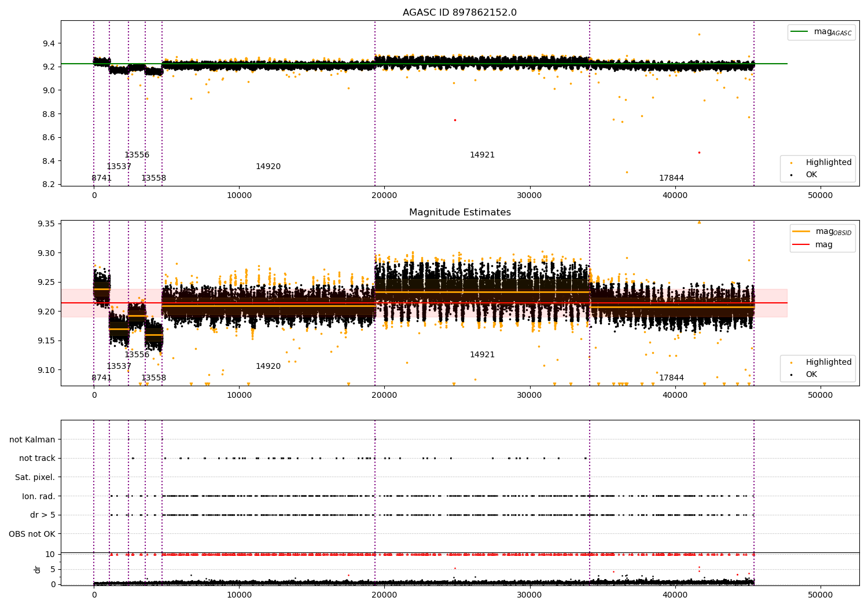Click OBSID label "14920" in Magnitude Estimates plot
This screenshot has height=608, width=868.
coord(269,367)
